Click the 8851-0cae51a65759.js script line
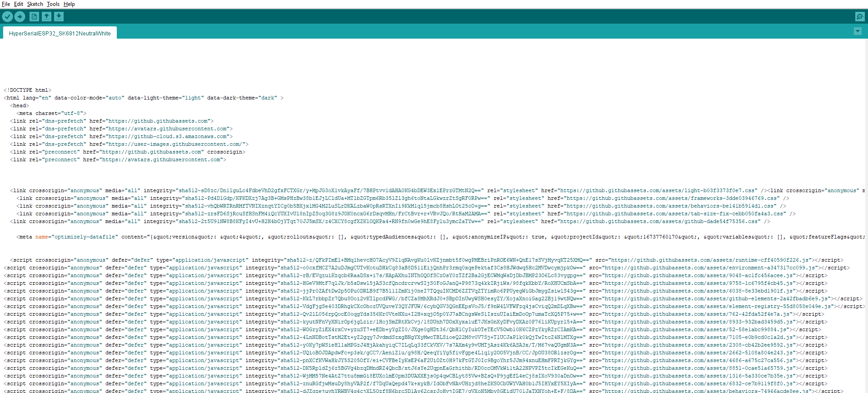The image size is (868, 393). pyautogui.click(x=415, y=368)
